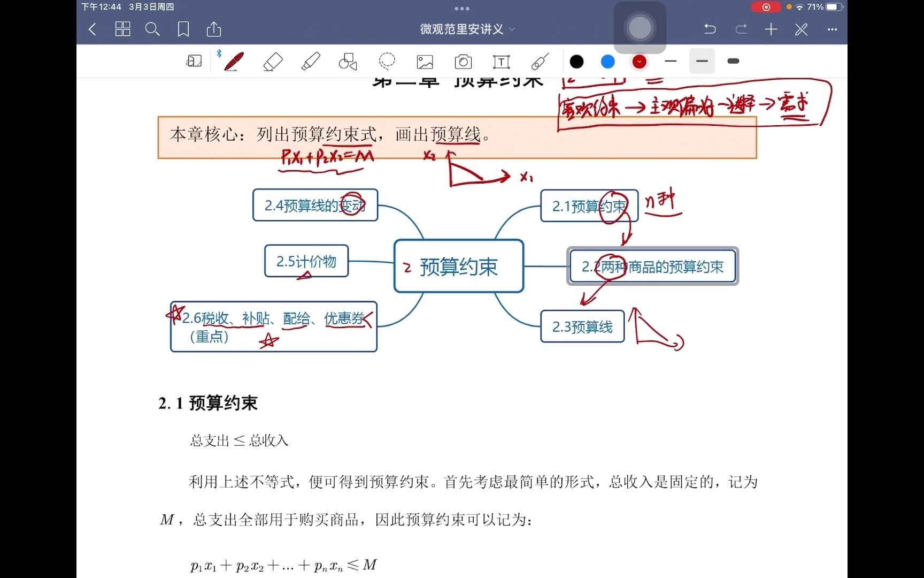Open the share and export menu

214,29
